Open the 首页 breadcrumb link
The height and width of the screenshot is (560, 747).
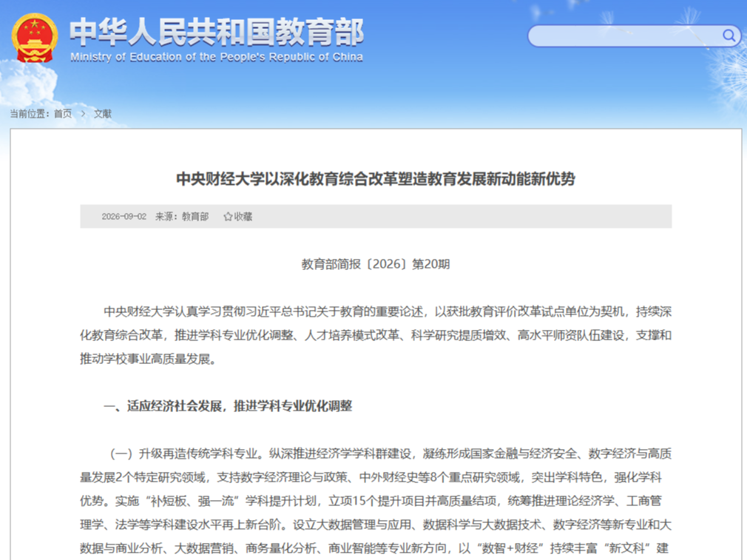click(x=63, y=113)
